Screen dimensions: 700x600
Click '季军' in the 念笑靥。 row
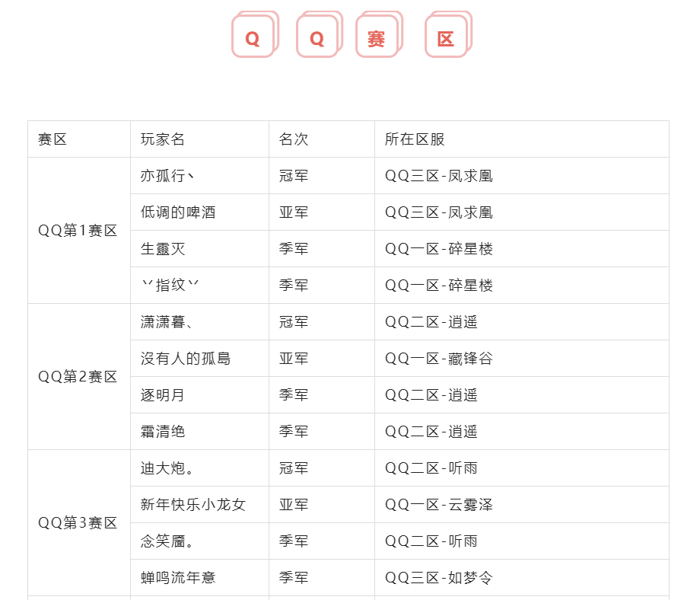tap(293, 541)
